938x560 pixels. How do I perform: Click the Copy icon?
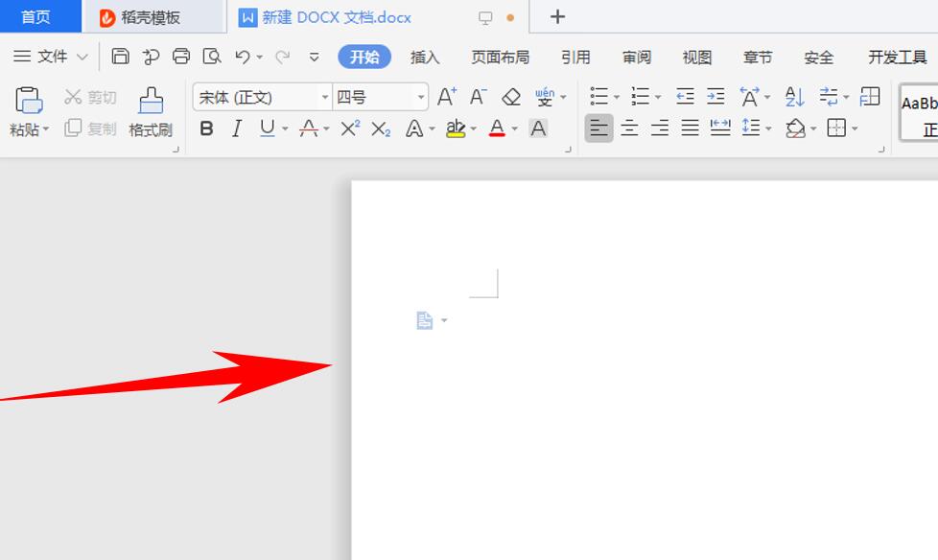73,128
